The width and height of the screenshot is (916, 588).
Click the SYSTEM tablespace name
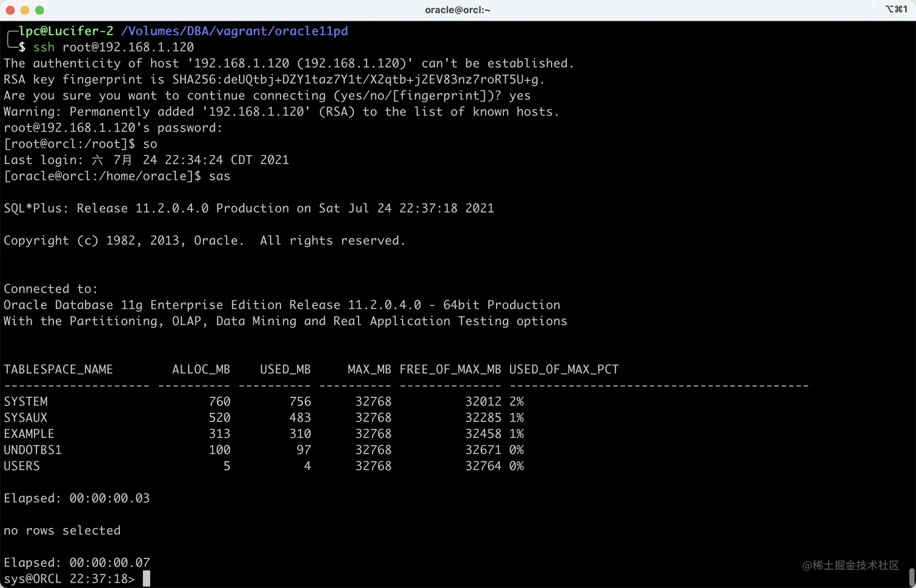pos(25,401)
